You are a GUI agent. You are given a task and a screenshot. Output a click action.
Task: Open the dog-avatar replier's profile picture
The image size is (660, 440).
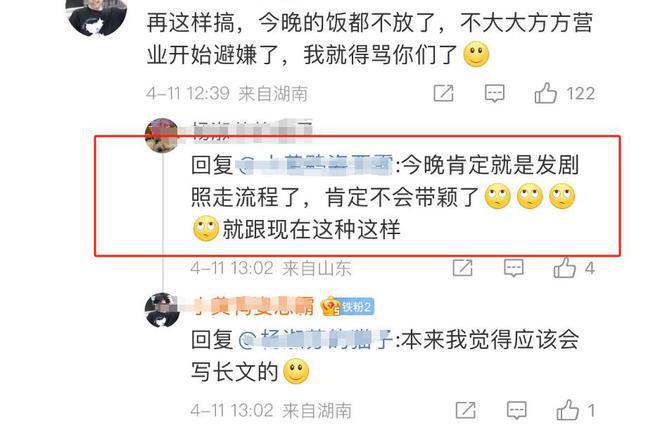click(162, 135)
